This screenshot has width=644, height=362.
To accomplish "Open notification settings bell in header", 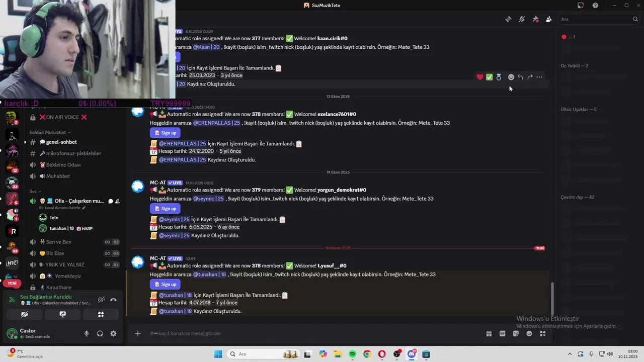I will pyautogui.click(x=522, y=19).
